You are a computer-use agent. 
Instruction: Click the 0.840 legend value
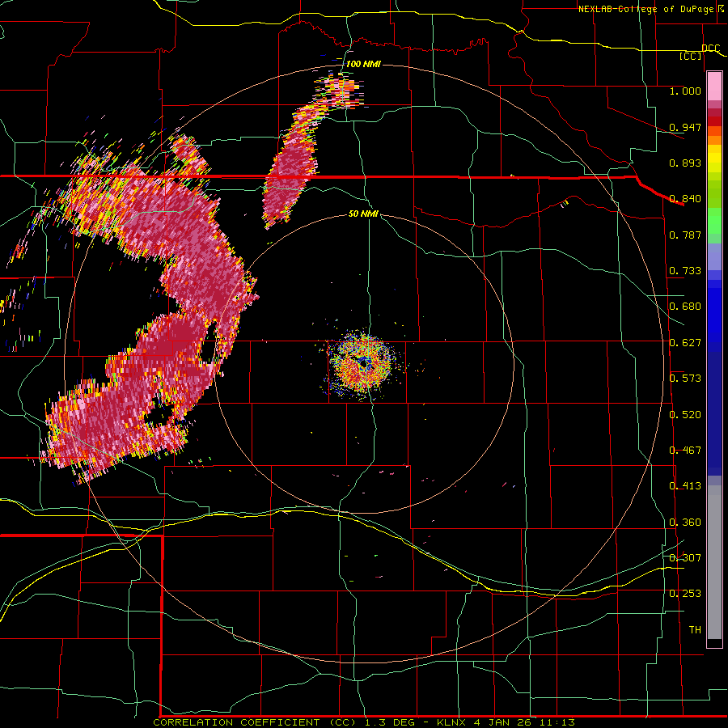click(x=685, y=199)
